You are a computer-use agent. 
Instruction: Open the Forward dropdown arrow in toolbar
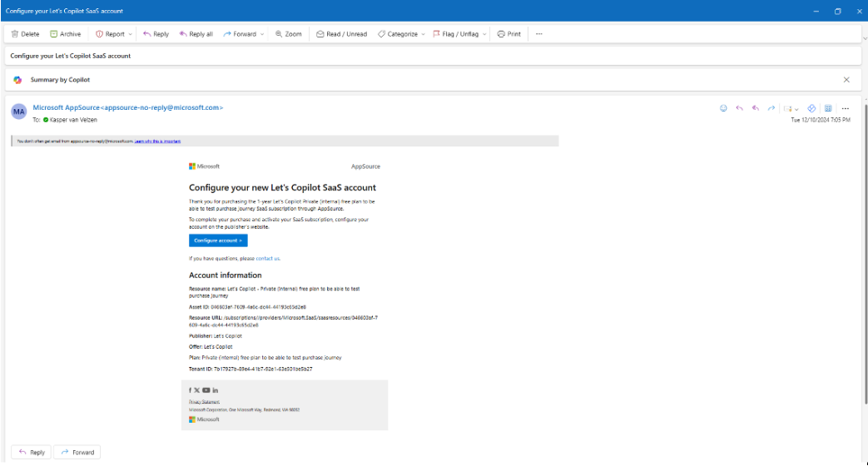pos(262,34)
